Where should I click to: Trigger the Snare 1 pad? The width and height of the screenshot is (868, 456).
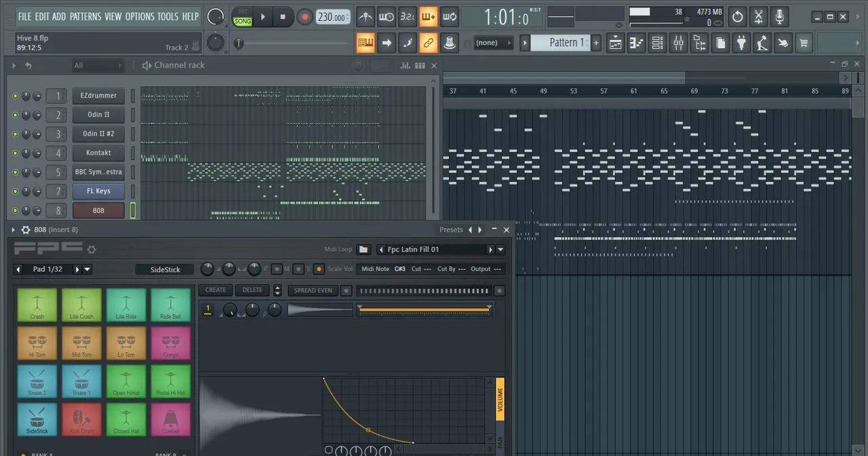pyautogui.click(x=81, y=381)
